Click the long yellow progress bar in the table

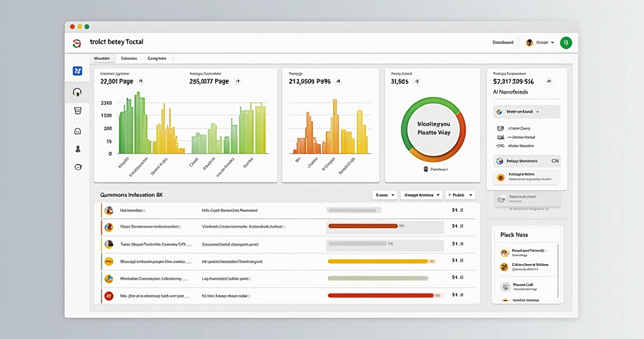tap(378, 261)
